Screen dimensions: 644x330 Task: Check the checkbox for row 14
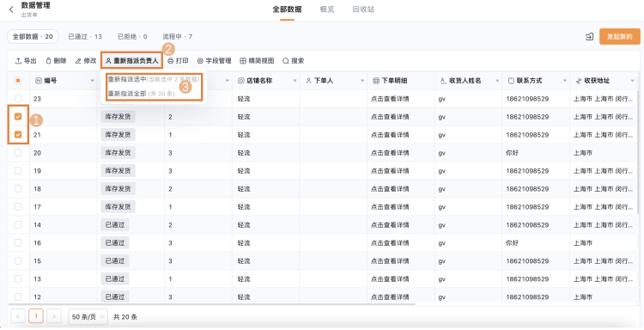[x=18, y=225]
